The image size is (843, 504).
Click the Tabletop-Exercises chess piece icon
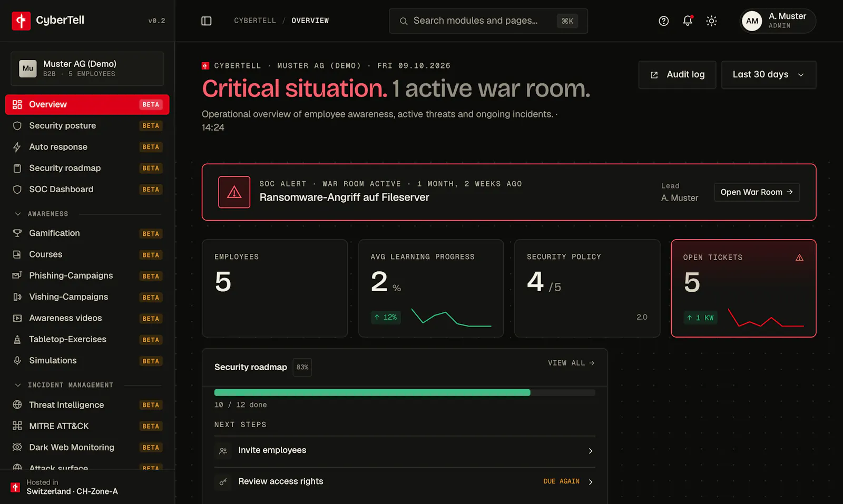pyautogui.click(x=17, y=339)
